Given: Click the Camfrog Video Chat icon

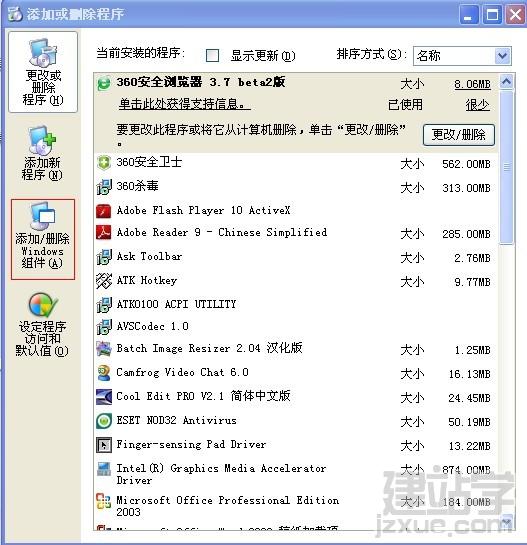Looking at the screenshot, I should point(104,373).
